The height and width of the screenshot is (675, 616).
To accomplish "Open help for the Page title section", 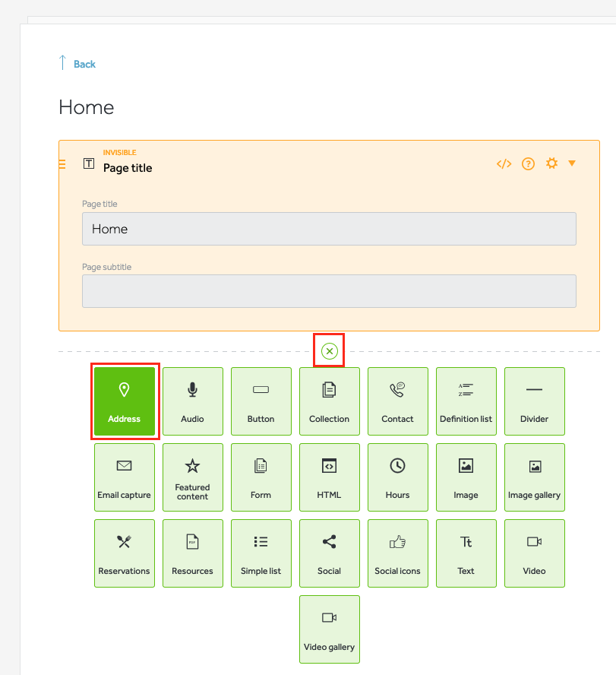I will click(x=528, y=163).
